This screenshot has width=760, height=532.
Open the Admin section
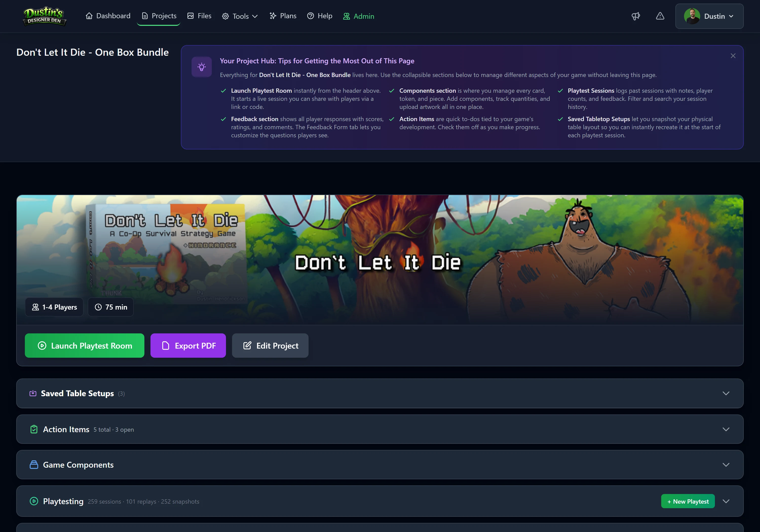358,16
